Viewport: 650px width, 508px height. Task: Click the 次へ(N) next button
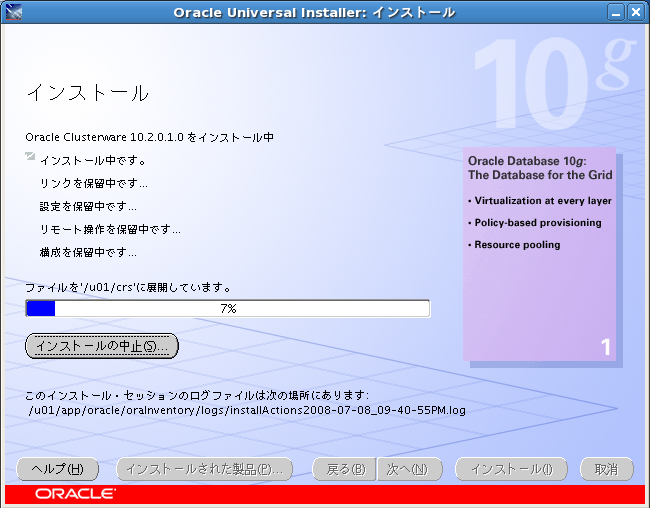point(410,469)
